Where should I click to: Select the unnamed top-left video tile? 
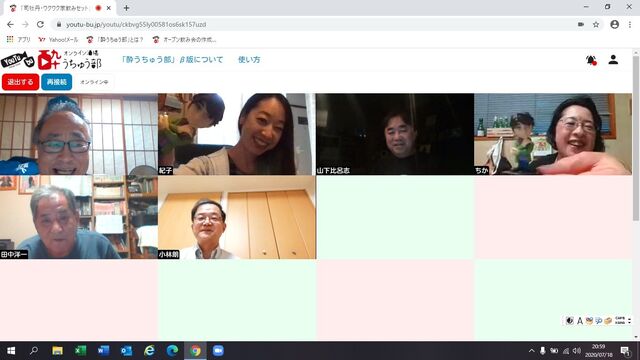click(x=79, y=134)
